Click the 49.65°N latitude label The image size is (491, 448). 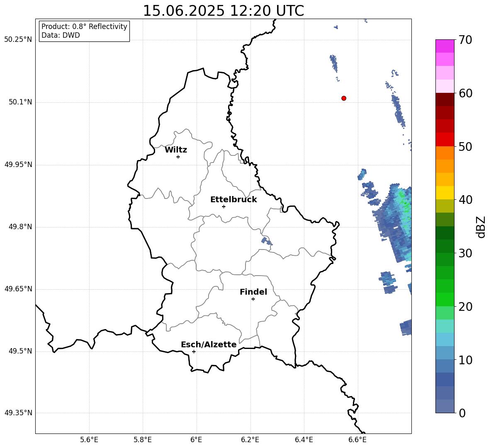click(18, 289)
